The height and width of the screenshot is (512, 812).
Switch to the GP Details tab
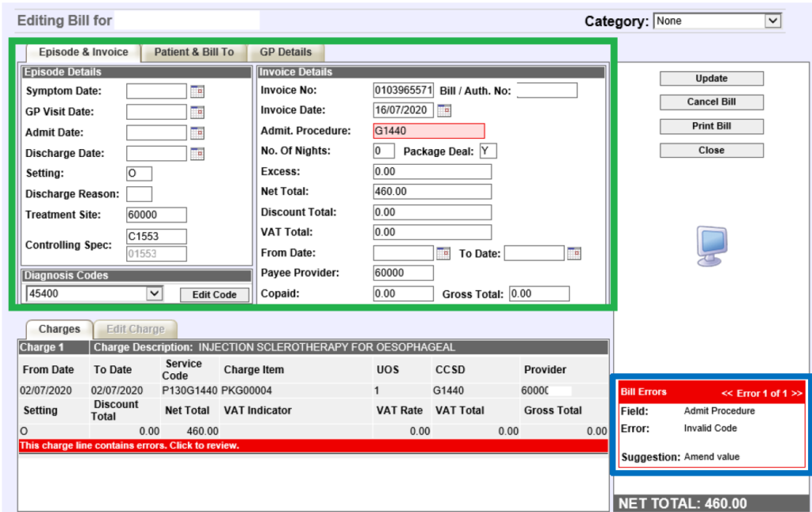pyautogui.click(x=285, y=52)
